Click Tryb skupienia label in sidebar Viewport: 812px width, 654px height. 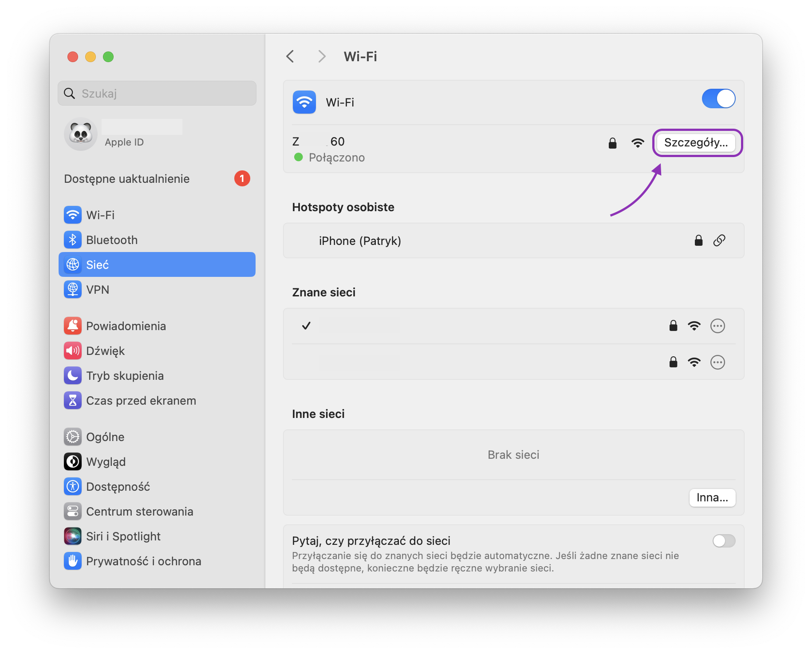125,376
